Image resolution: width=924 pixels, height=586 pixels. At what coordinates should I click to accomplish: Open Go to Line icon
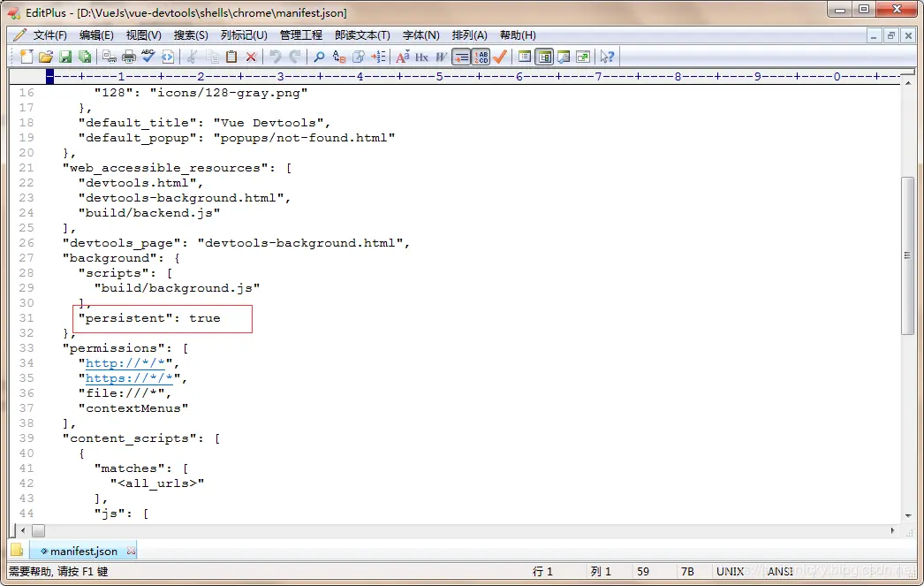click(378, 57)
